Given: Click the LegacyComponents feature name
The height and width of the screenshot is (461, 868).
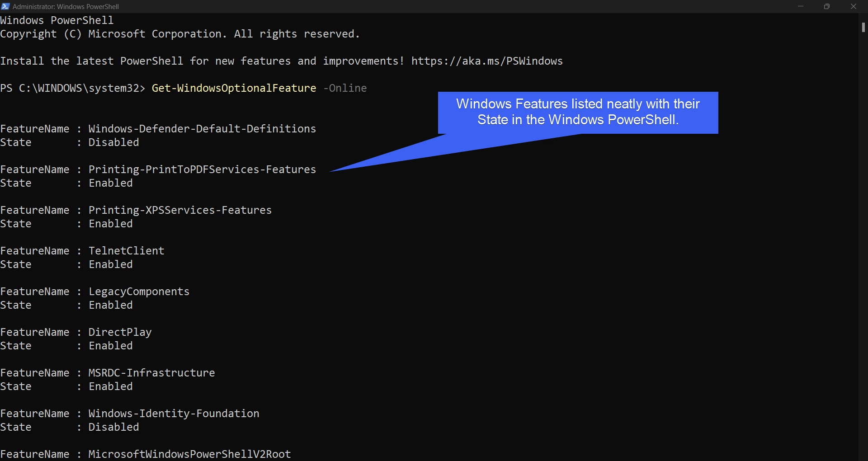Looking at the screenshot, I should 139,292.
